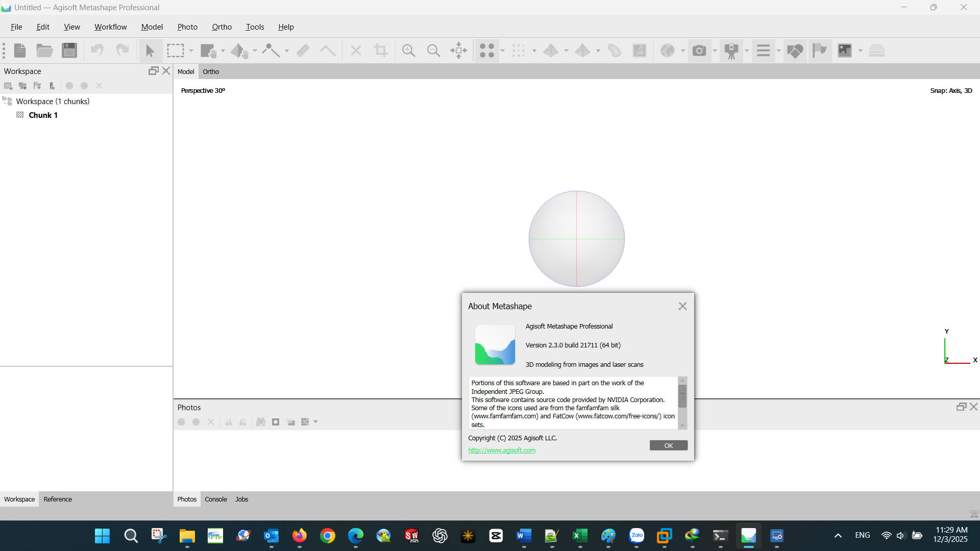The width and height of the screenshot is (980, 551).
Task: Open the agisoft.com hyperlink
Action: tap(502, 450)
